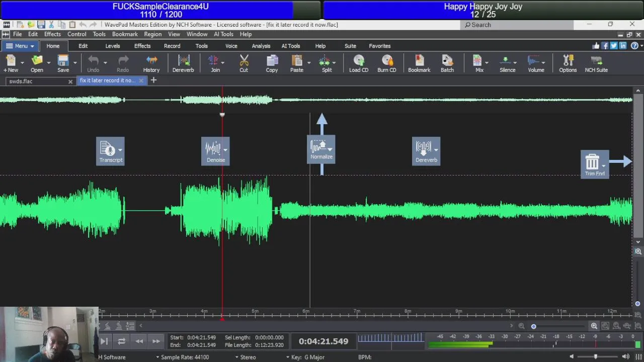The width and height of the screenshot is (644, 362).
Task: Click the Load CD icon
Action: 359,64
